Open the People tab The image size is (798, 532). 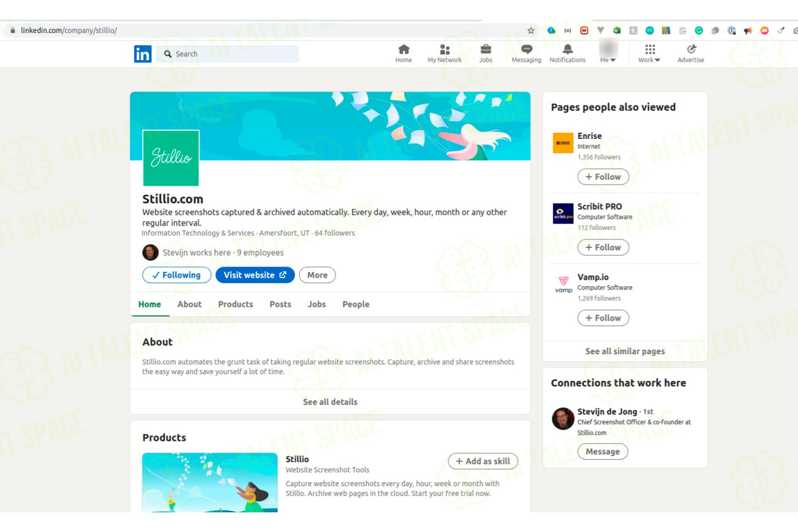click(356, 304)
